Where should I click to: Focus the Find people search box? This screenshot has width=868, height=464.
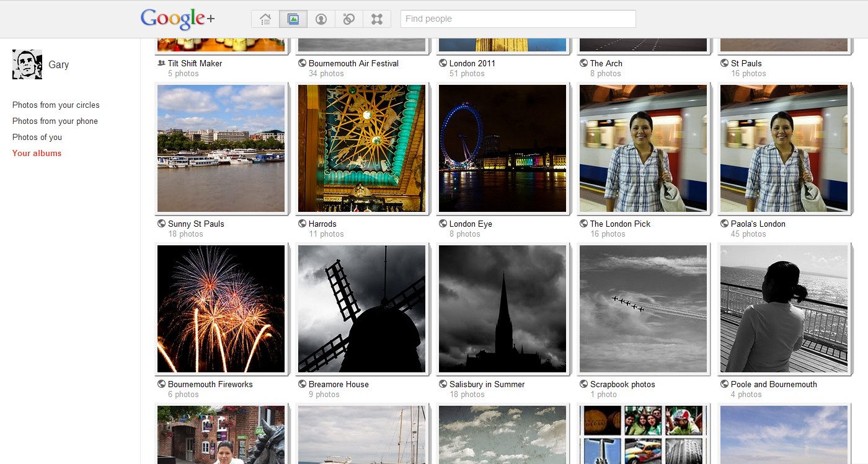tap(518, 19)
